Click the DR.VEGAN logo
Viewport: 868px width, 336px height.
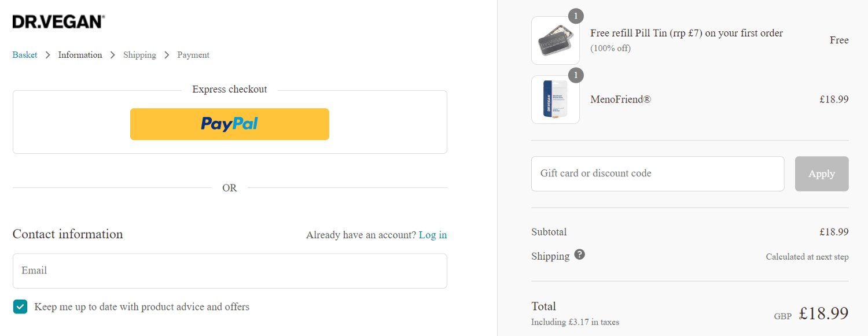point(58,22)
